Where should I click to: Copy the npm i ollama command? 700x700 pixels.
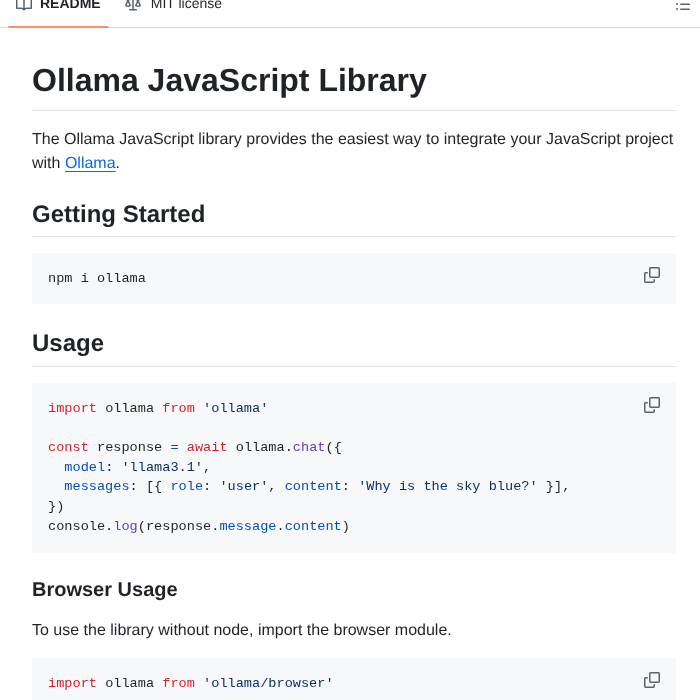tap(652, 275)
